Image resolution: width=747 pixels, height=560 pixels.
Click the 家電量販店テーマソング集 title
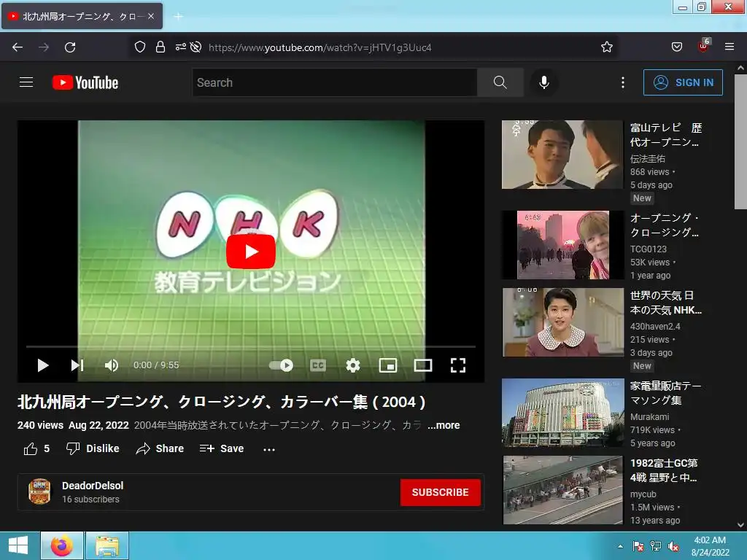(x=665, y=393)
